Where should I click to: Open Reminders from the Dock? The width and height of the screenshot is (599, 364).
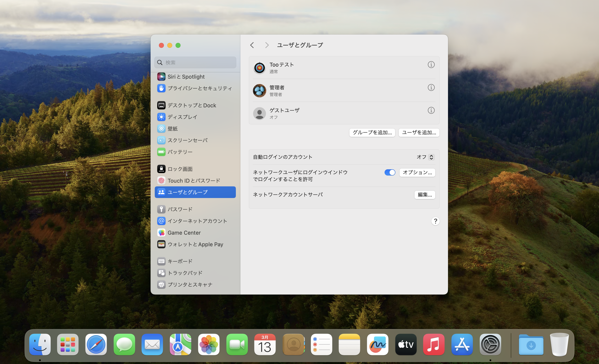(321, 344)
